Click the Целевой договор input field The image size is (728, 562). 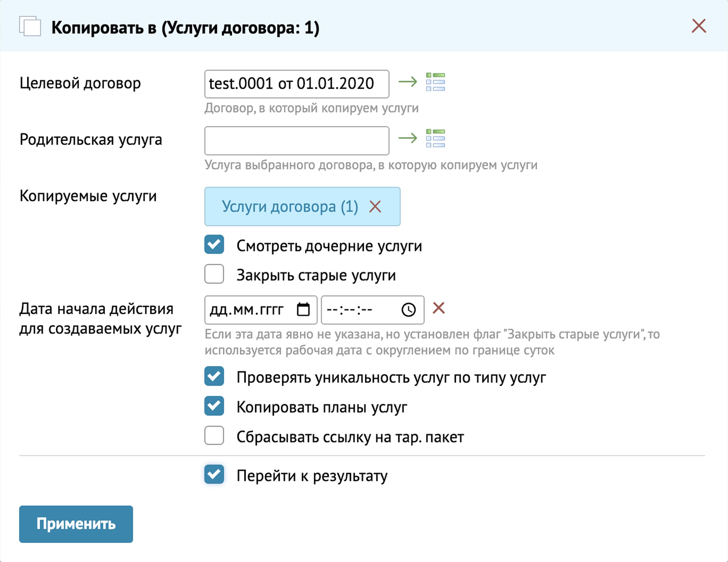click(x=297, y=84)
